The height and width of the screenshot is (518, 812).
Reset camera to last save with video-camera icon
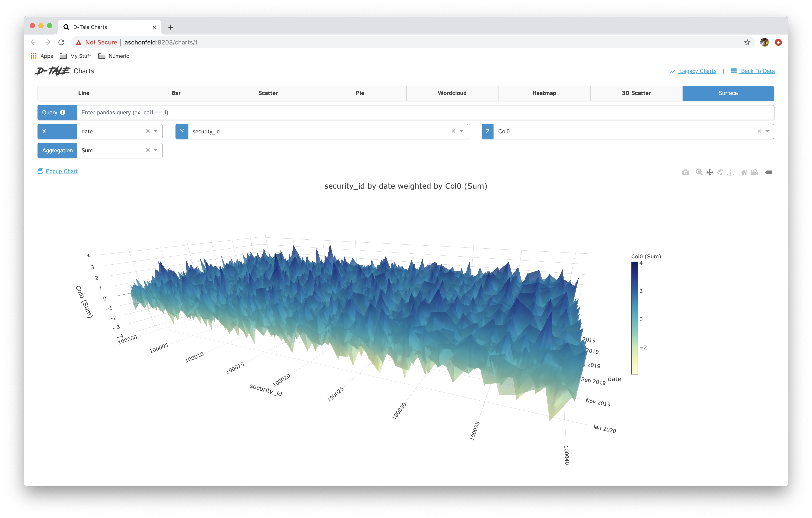tap(755, 172)
